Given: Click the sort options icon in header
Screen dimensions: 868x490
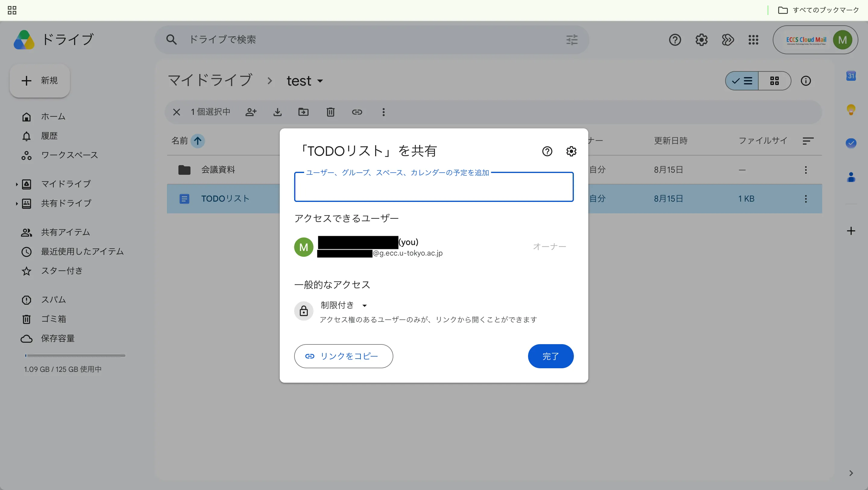Looking at the screenshot, I should [808, 141].
